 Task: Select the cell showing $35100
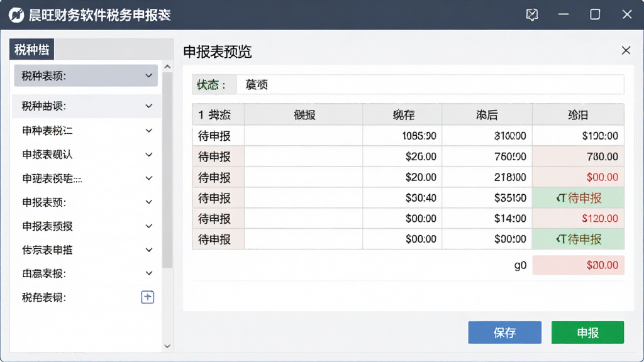487,198
